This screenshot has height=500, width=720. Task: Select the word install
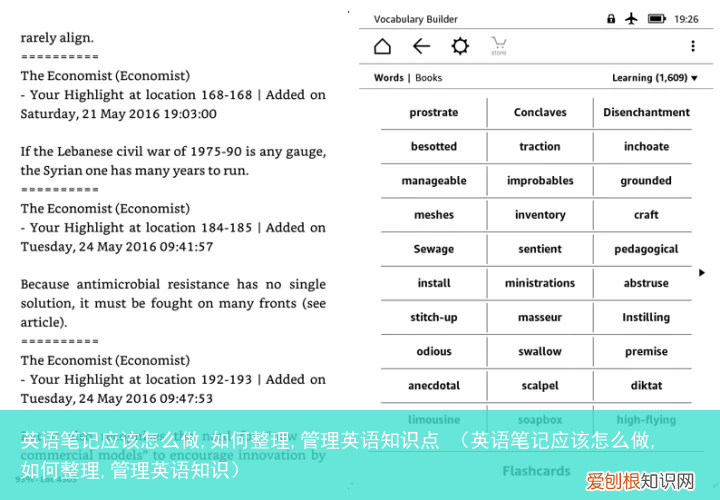[x=433, y=283]
